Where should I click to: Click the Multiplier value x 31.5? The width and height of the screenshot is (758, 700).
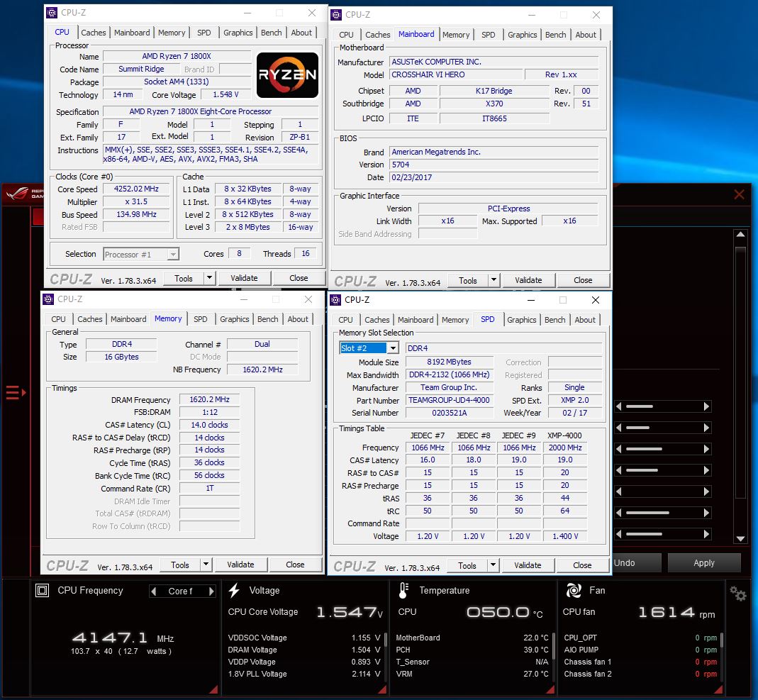[136, 201]
